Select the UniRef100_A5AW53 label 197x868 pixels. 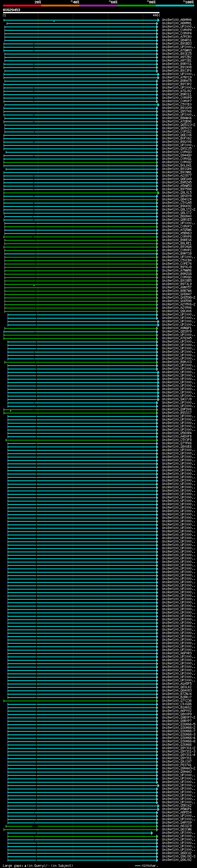[x=177, y=186]
